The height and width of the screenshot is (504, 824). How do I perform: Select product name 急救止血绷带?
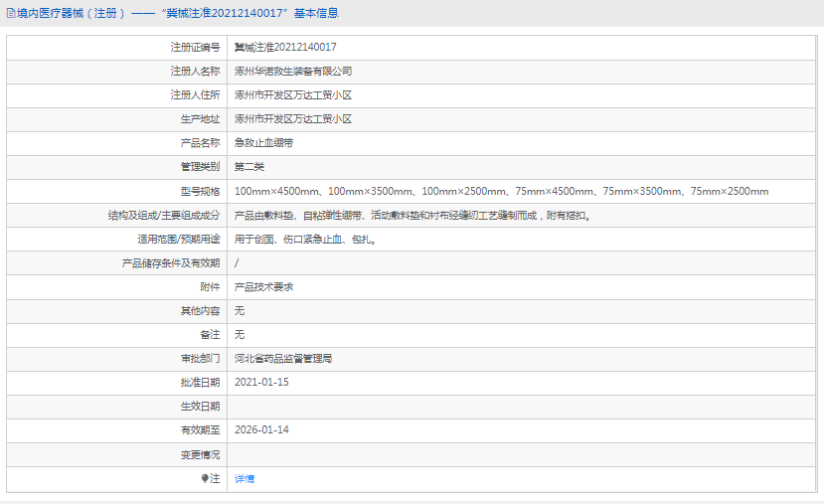[x=263, y=143]
